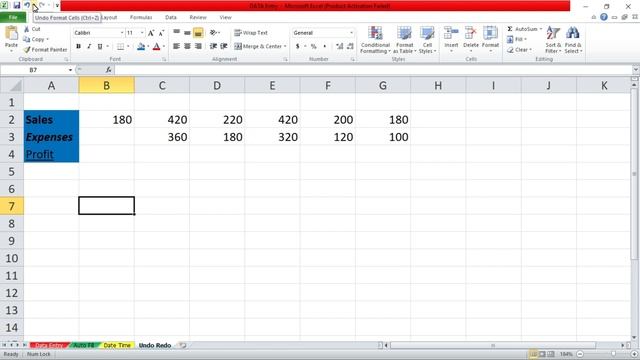Click the Fill button in Editing group

pyautogui.click(x=516, y=39)
